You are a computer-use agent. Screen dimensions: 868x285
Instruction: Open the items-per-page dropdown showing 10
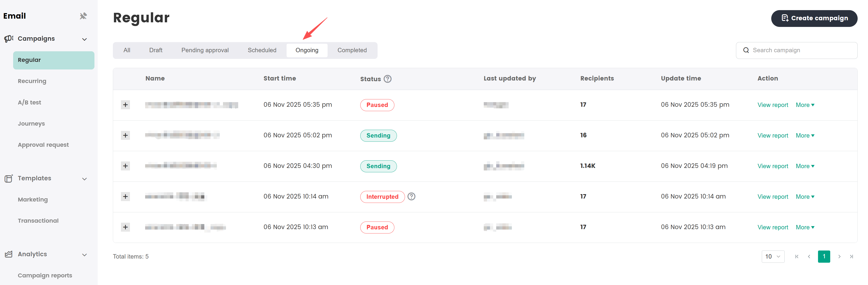click(x=773, y=256)
